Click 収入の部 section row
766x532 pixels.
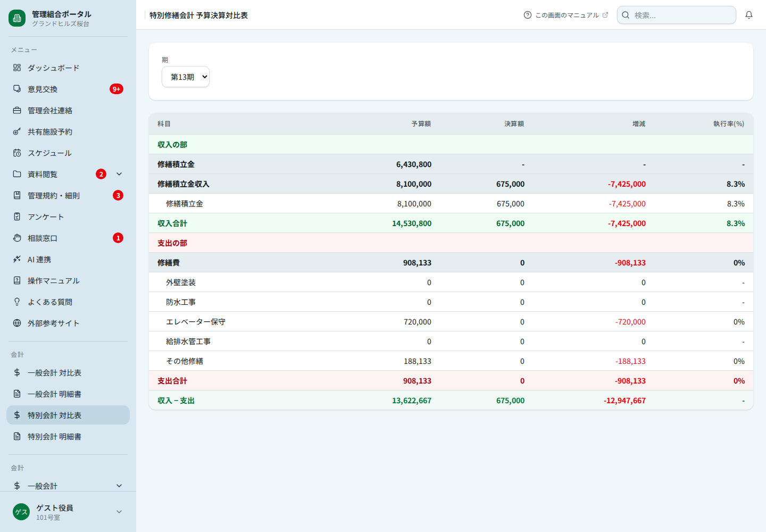(x=451, y=144)
